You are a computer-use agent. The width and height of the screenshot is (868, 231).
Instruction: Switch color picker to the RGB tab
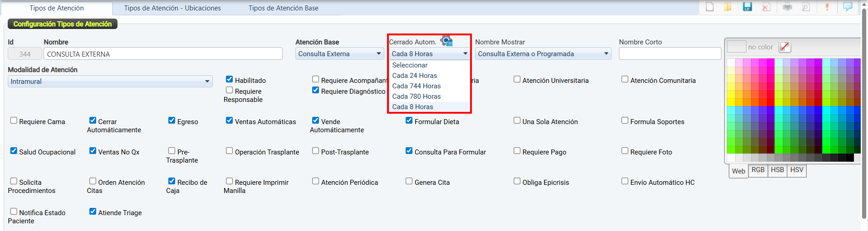click(x=758, y=170)
